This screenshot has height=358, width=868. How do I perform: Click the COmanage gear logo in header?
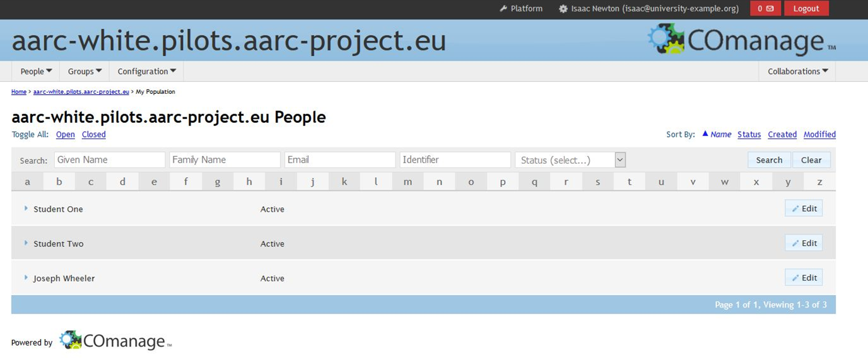tap(666, 39)
